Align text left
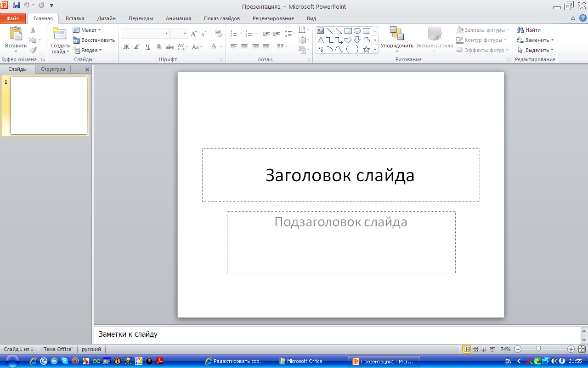Image resolution: width=588 pixels, height=368 pixels. pyautogui.click(x=234, y=46)
